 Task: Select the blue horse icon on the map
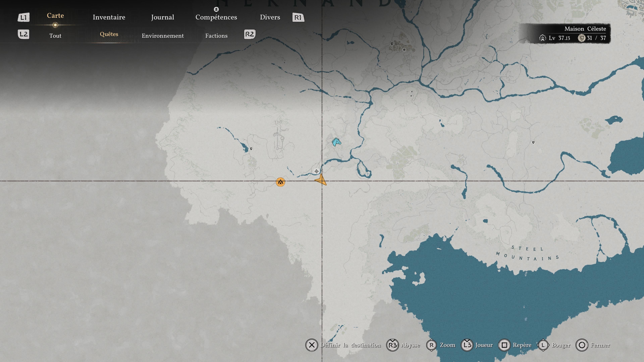click(x=336, y=142)
